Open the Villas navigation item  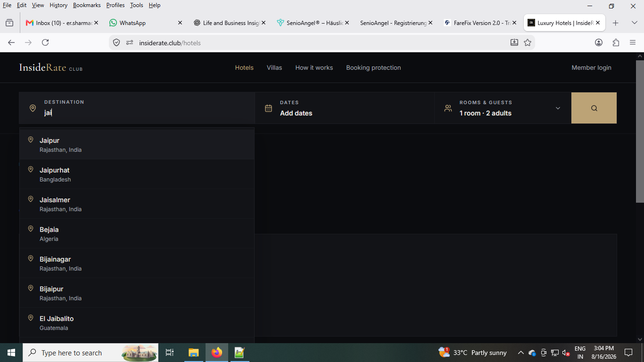[x=274, y=67]
